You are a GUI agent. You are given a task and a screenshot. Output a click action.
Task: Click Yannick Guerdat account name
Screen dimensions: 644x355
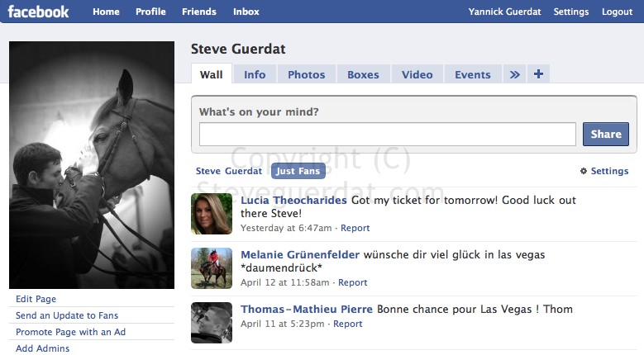[505, 12]
